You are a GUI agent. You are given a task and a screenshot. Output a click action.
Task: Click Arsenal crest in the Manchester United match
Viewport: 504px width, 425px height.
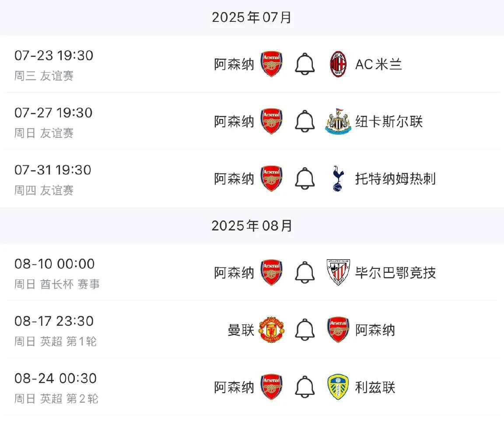(338, 330)
